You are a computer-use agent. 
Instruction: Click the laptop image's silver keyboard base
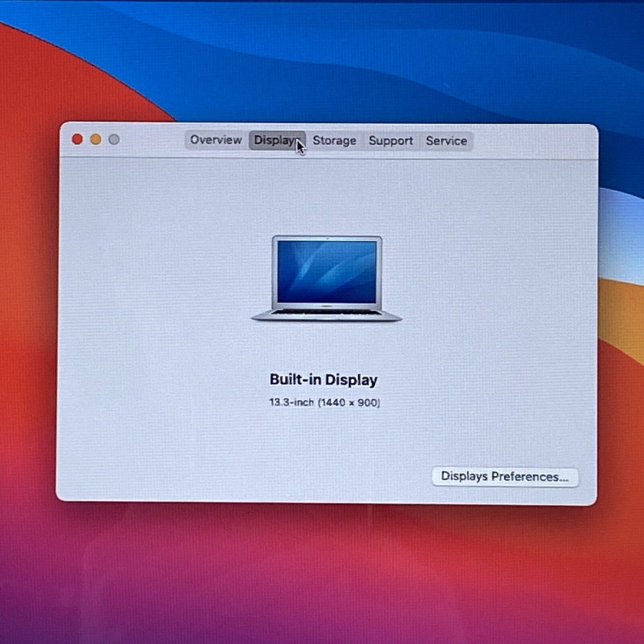coord(326,316)
